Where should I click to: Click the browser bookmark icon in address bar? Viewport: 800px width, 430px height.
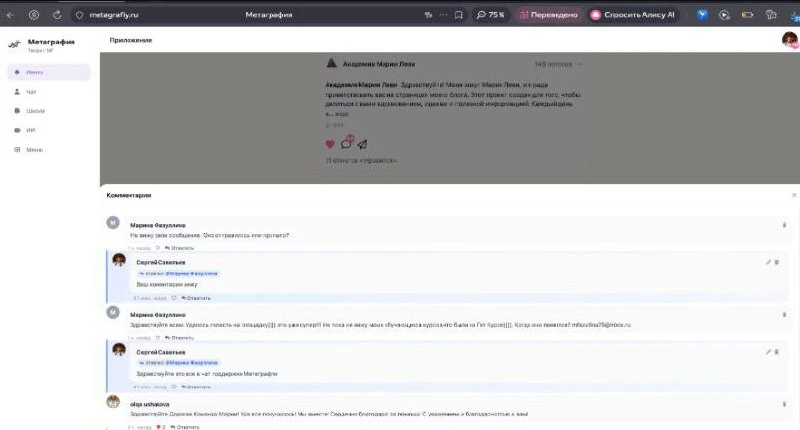tap(459, 15)
